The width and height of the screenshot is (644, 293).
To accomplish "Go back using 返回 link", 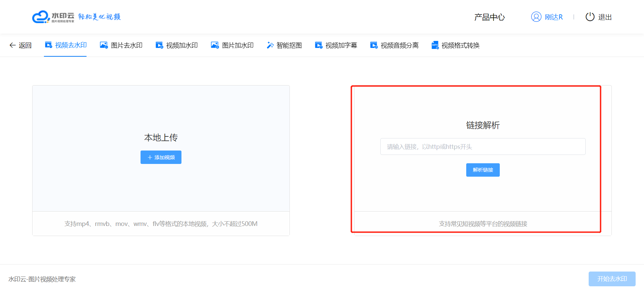I will coord(20,45).
